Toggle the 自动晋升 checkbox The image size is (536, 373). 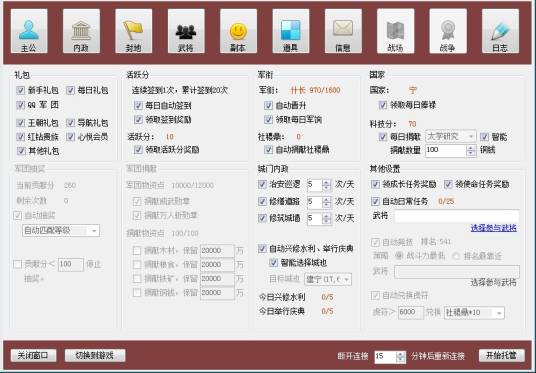(x=268, y=105)
